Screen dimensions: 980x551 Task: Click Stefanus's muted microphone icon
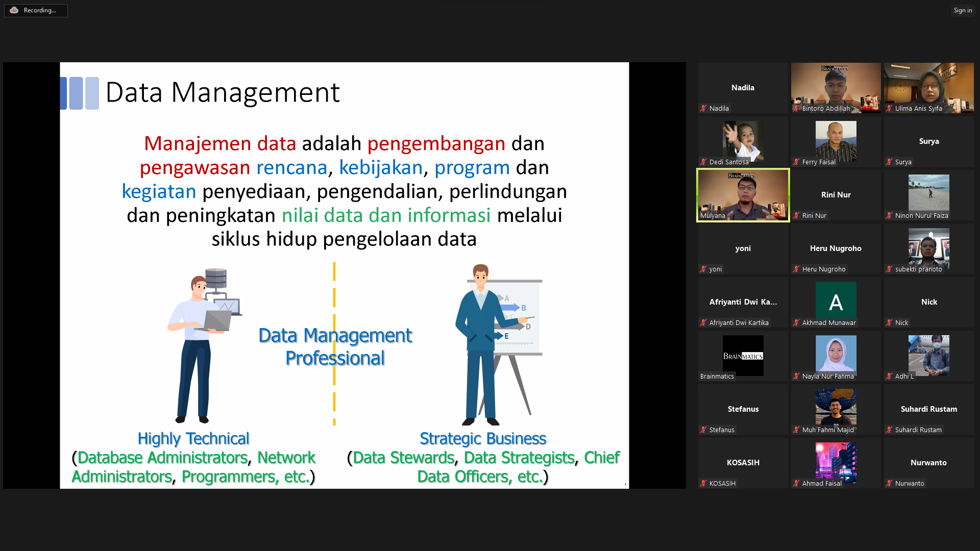click(703, 430)
